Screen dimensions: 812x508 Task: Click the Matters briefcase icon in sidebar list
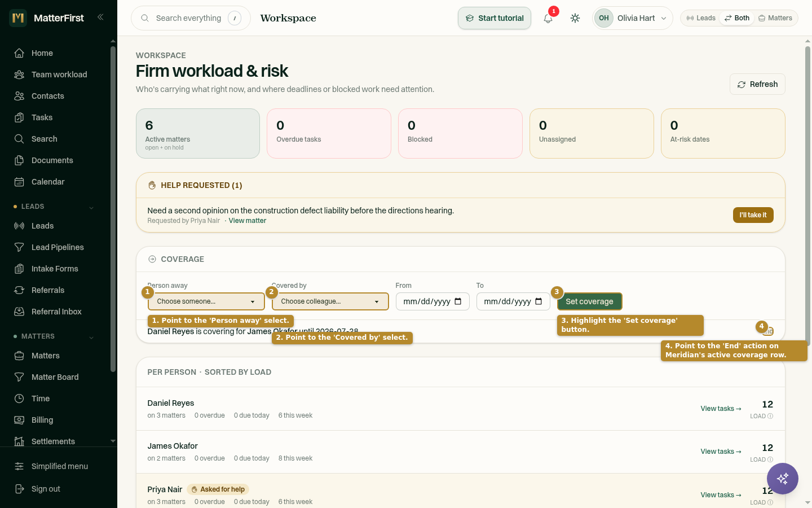[19, 356]
